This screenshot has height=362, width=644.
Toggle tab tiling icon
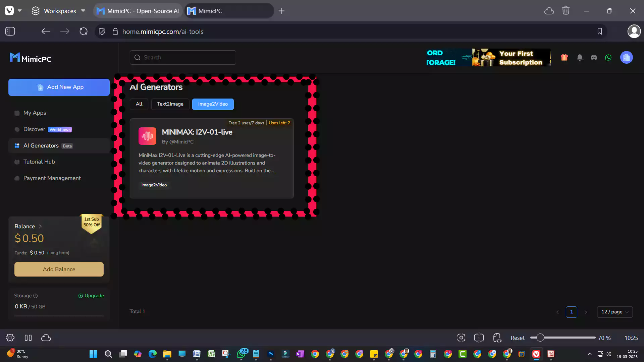click(x=28, y=338)
